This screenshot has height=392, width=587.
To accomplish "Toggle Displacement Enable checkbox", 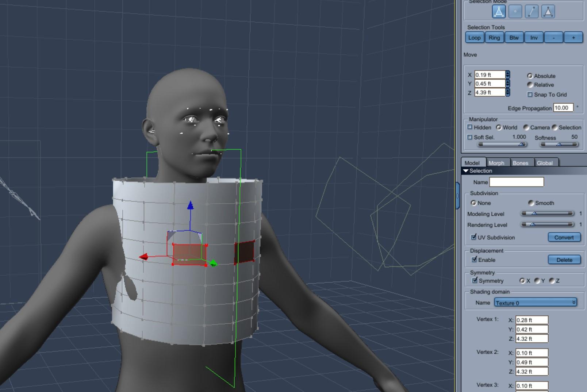I will 474,260.
